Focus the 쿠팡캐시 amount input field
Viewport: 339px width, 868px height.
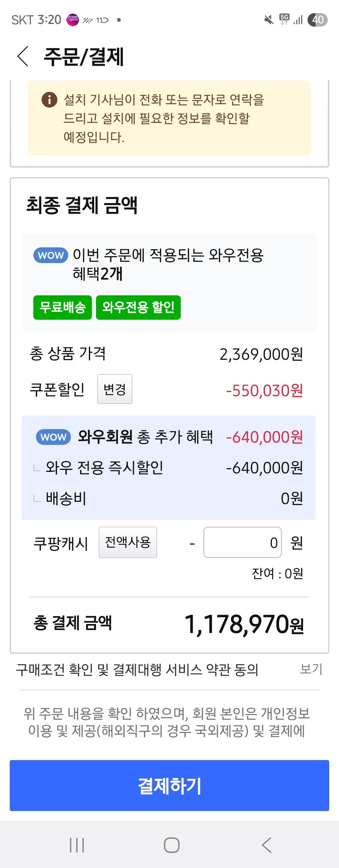tap(242, 542)
